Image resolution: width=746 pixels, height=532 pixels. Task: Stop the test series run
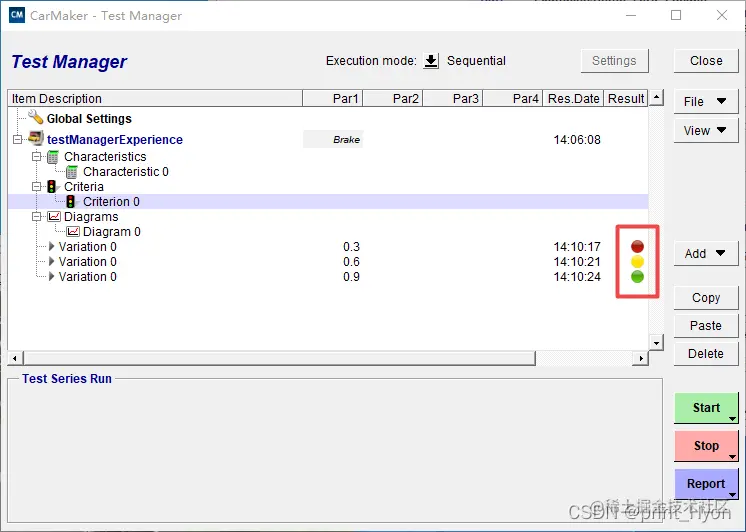coord(706,446)
